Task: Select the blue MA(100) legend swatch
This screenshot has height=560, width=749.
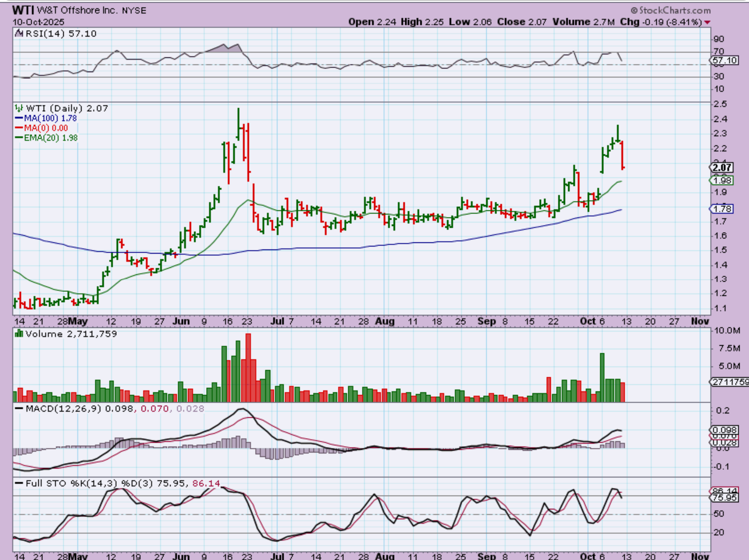Action: [x=19, y=118]
